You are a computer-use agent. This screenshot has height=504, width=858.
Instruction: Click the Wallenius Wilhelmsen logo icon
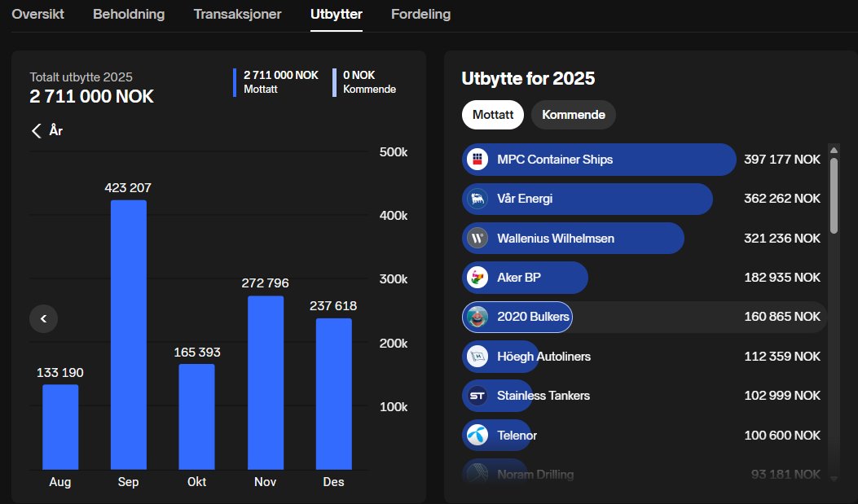click(x=477, y=239)
